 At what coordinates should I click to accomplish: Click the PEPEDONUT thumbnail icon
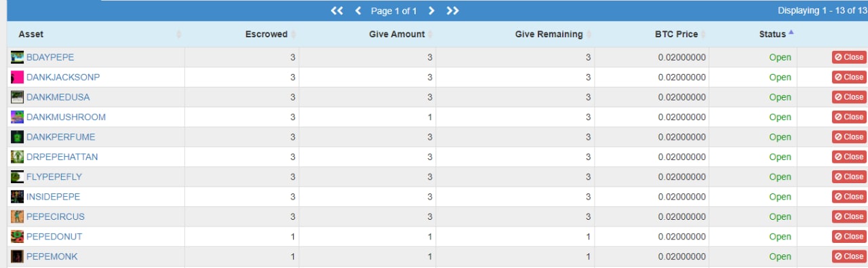click(17, 237)
